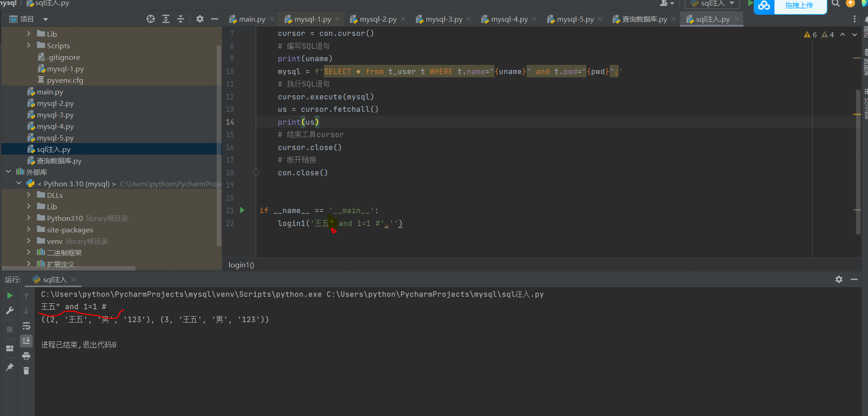This screenshot has width=868, height=416.
Task: Close the sql注入.py editor tab
Action: 737,19
